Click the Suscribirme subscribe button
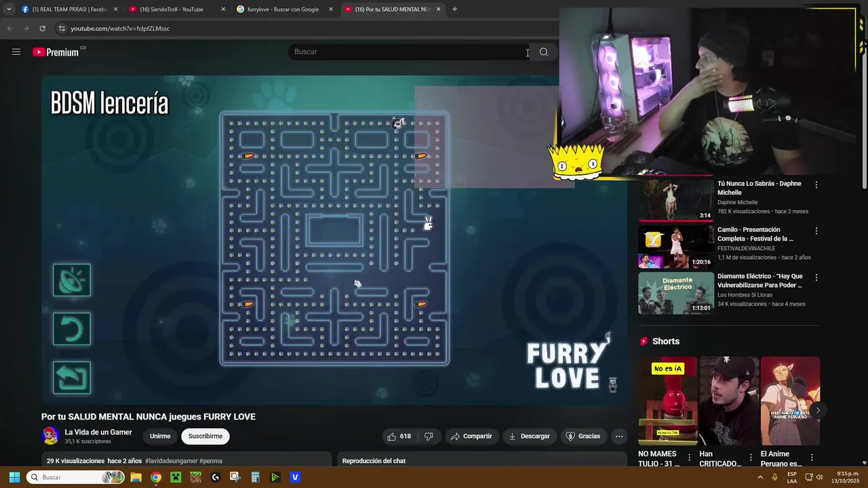This screenshot has width=868, height=488. point(205,436)
